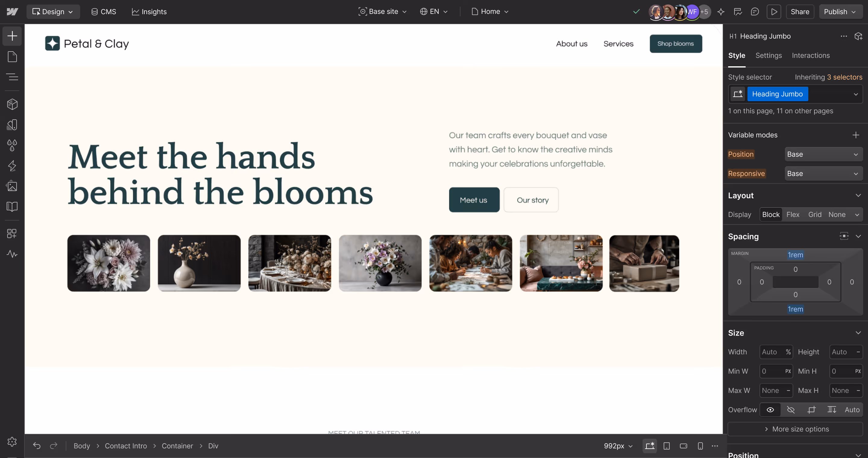
Task: Set Display to None
Action: click(x=837, y=215)
